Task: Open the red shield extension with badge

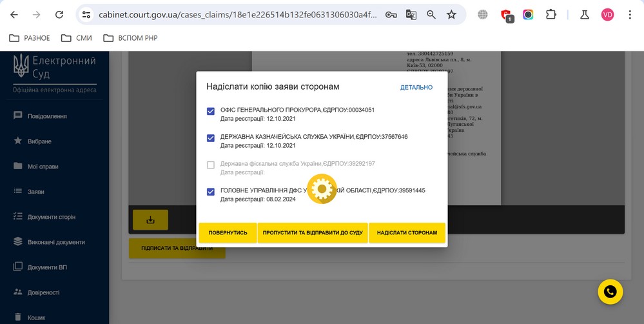Action: click(x=507, y=15)
